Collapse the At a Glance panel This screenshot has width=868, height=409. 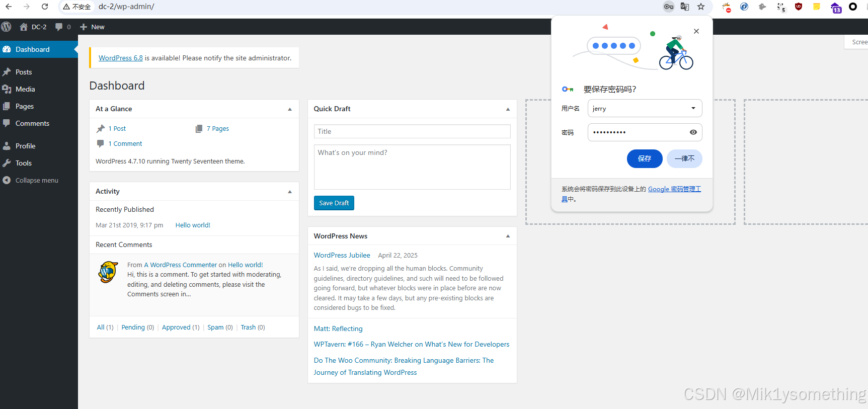[x=290, y=109]
